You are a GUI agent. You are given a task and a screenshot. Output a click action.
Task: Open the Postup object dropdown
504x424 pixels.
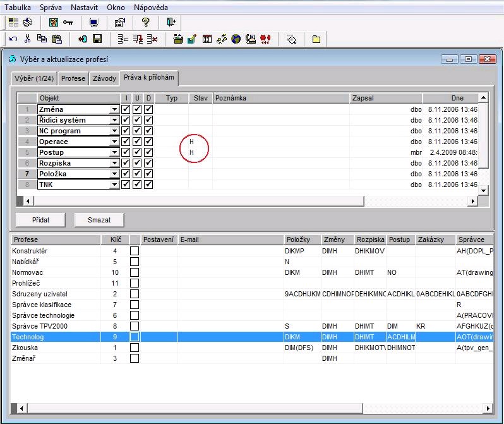point(114,152)
